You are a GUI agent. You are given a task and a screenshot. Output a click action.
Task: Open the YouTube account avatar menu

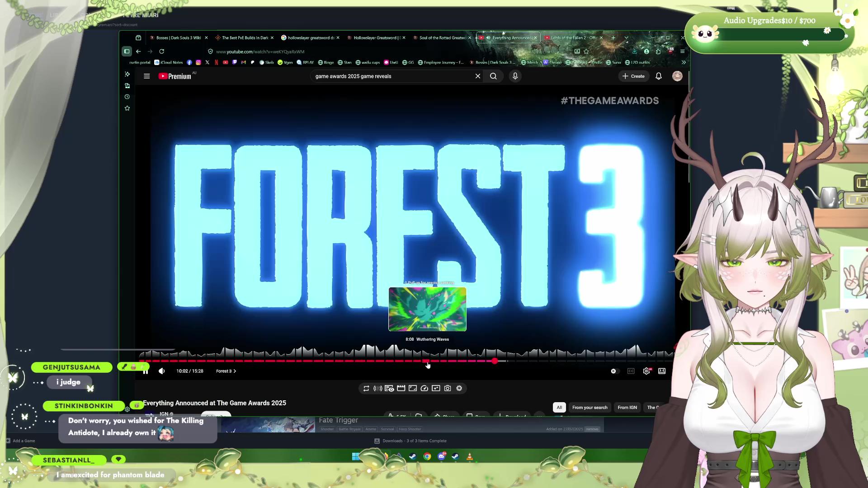click(x=677, y=76)
